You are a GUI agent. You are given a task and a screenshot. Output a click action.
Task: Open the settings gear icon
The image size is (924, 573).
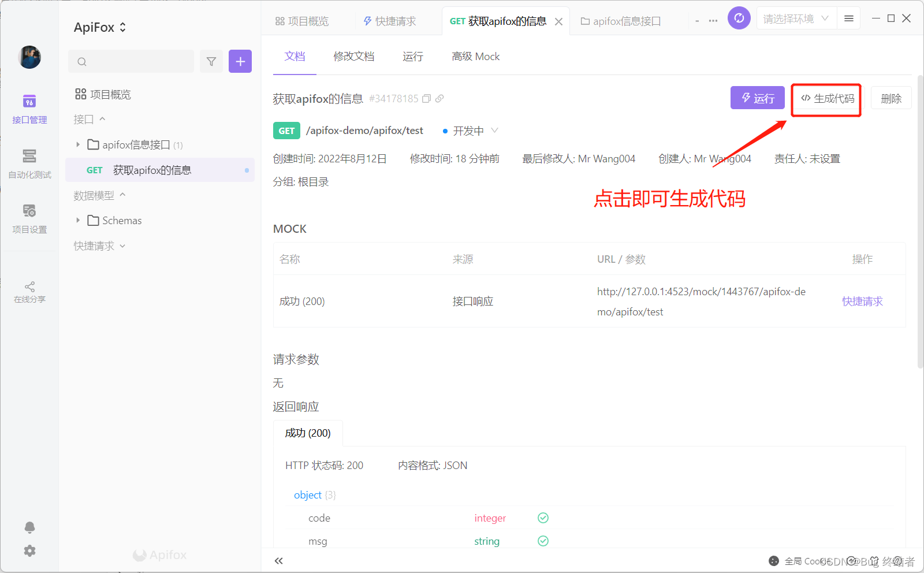coord(29,550)
